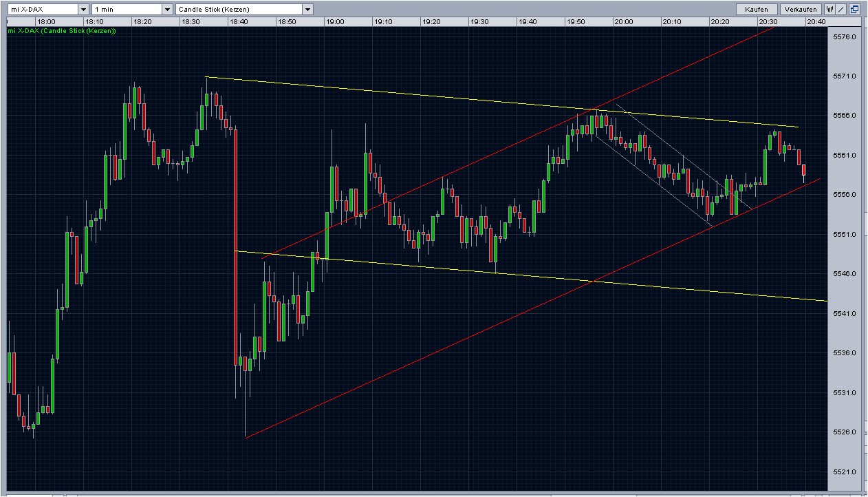Click the 5561.0 price axis label
Viewport: 868px width, 497px height.
click(x=845, y=155)
